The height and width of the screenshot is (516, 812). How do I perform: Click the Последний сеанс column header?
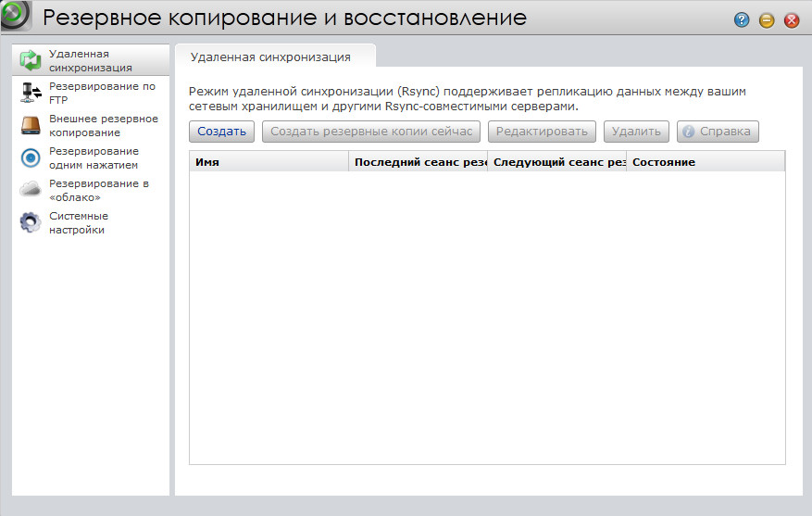pyautogui.click(x=418, y=162)
